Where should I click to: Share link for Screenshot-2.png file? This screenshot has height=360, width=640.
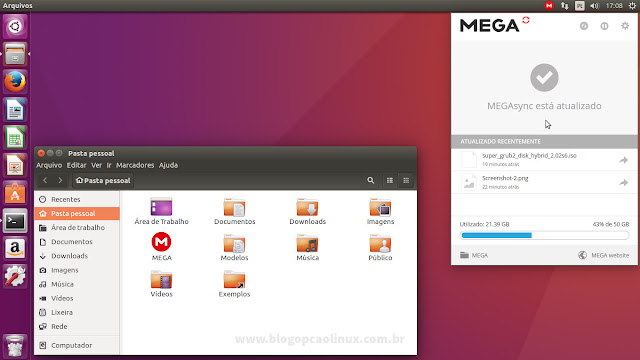click(623, 182)
